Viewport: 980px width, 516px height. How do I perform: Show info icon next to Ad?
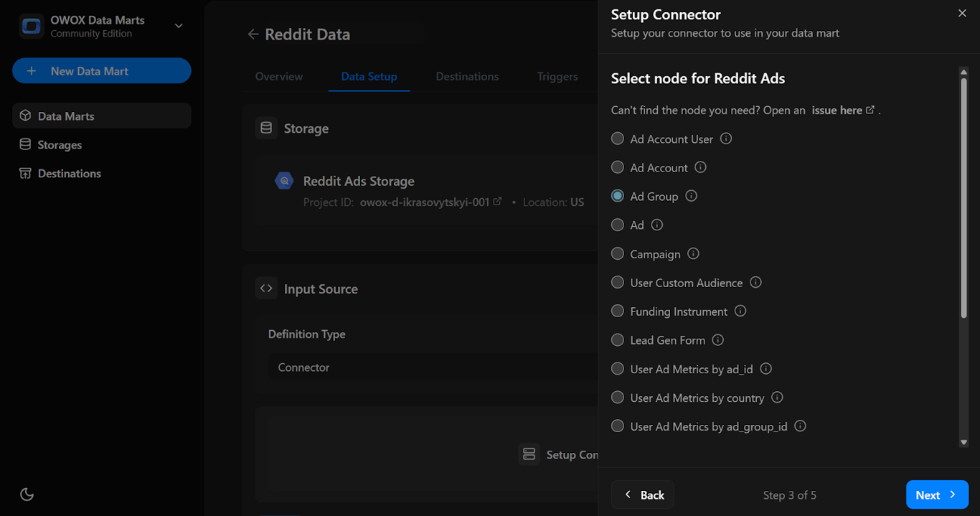[x=656, y=225]
